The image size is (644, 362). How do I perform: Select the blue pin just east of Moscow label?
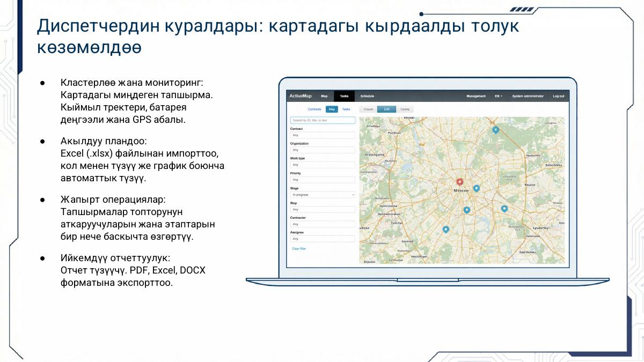(476, 189)
